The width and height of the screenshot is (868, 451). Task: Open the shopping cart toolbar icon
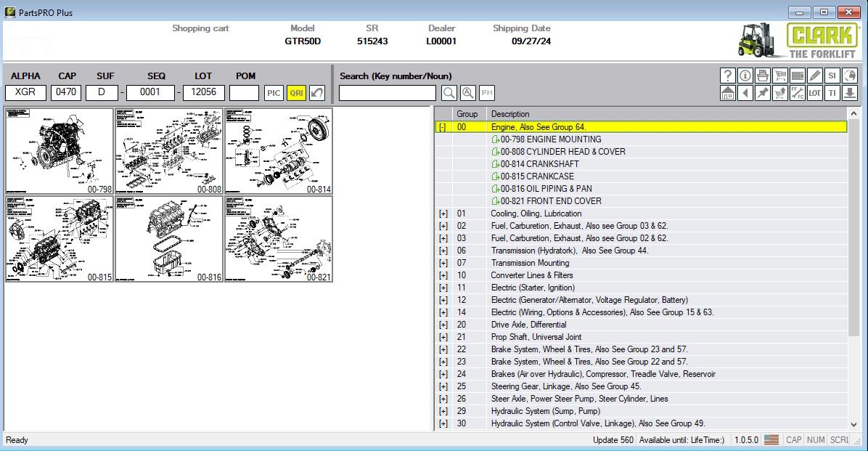click(x=780, y=76)
